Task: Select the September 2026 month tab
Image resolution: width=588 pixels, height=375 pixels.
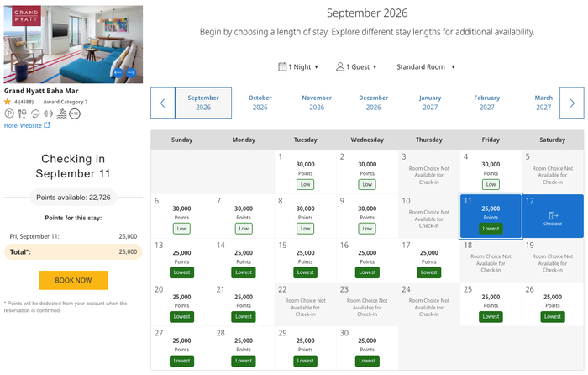Action: coord(203,103)
